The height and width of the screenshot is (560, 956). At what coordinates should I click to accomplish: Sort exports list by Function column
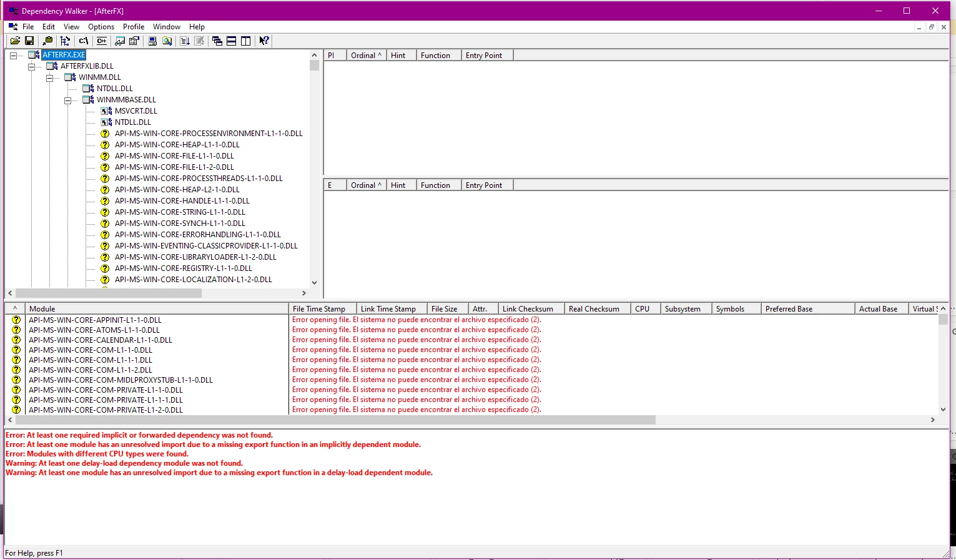(439, 185)
